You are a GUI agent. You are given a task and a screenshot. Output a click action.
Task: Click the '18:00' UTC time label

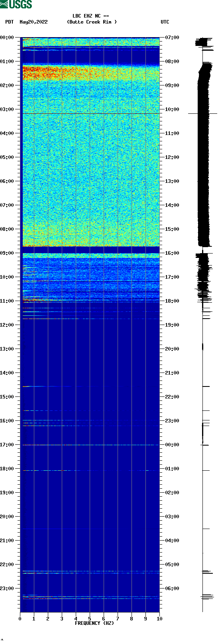point(172,301)
